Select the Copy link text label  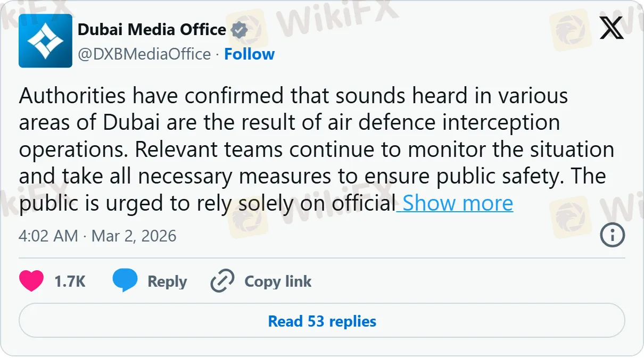coord(278,281)
